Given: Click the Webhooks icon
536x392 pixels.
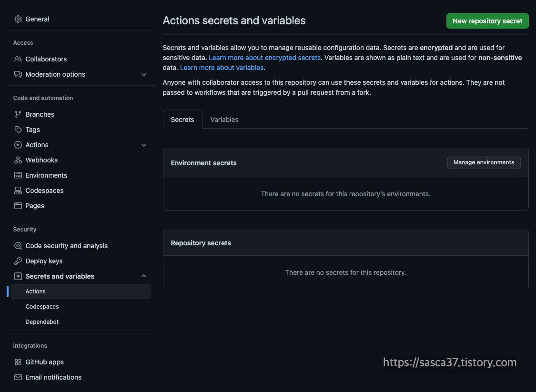Looking at the screenshot, I should 18,160.
